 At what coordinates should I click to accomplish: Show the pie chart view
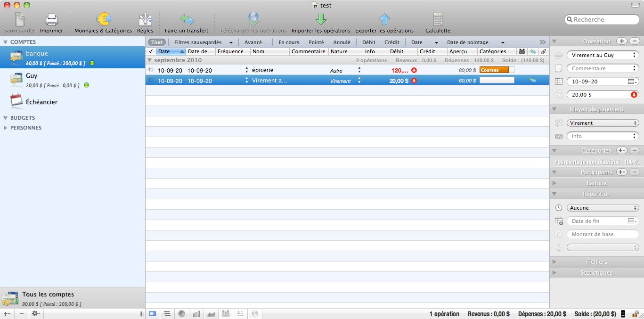[x=182, y=313]
